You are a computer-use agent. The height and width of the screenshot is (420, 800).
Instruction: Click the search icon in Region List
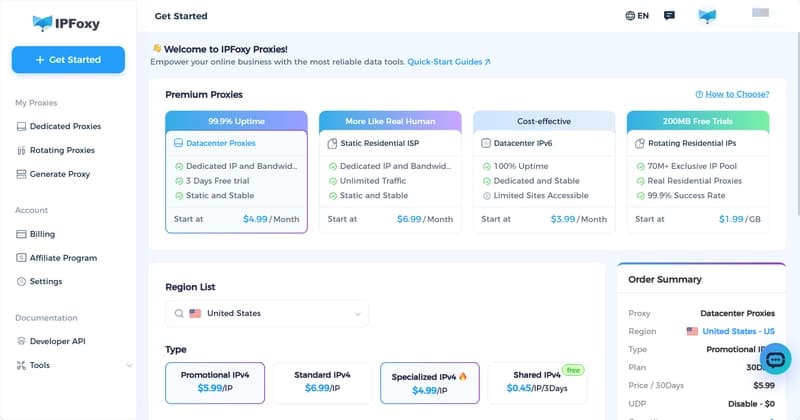179,313
